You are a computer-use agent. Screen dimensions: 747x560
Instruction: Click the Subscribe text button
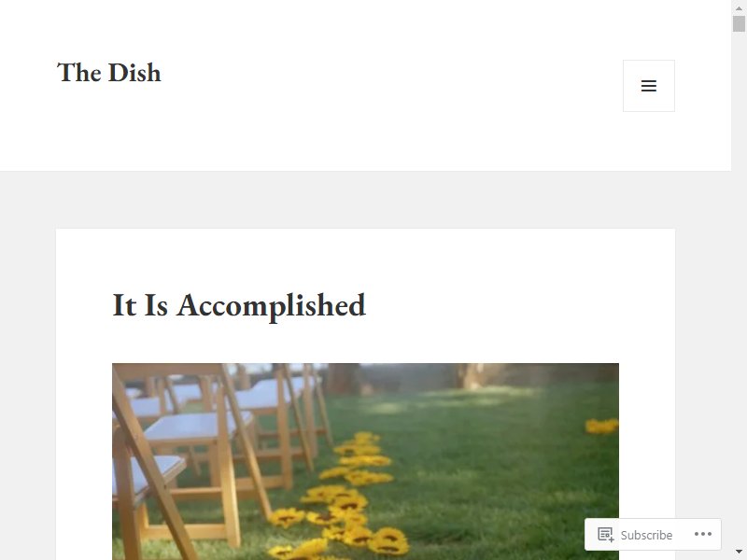coord(646,535)
